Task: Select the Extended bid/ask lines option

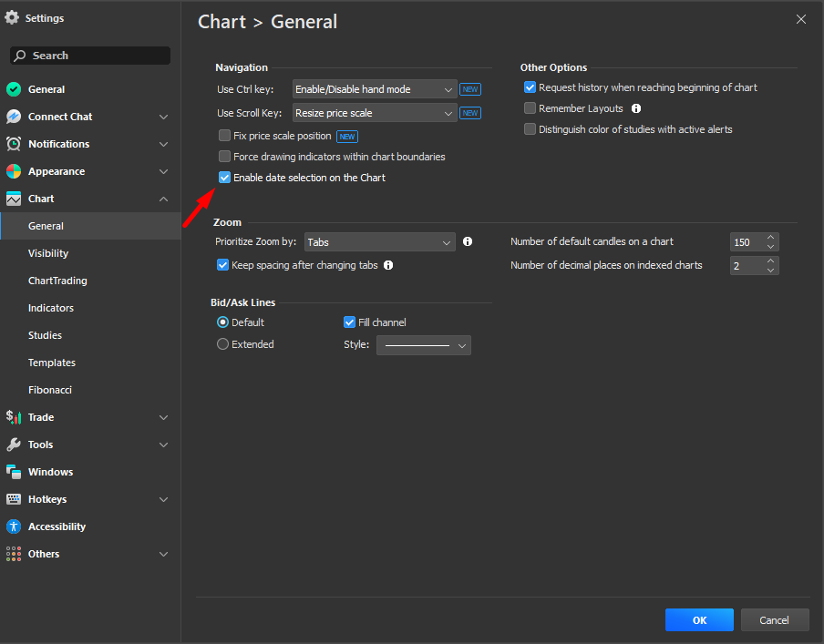Action: (x=223, y=344)
